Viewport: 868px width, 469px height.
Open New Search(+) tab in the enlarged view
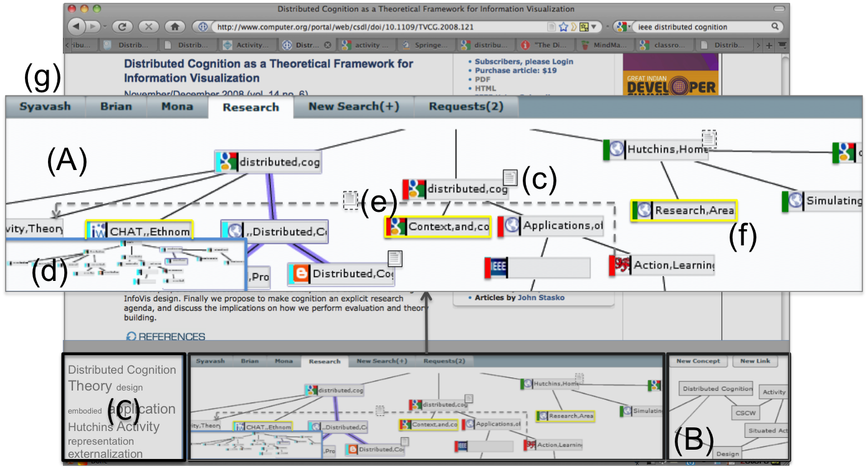pos(353,107)
